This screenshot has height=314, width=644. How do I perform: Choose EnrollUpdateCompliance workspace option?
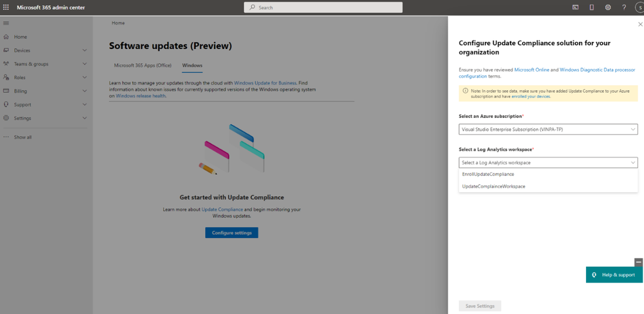(548, 174)
